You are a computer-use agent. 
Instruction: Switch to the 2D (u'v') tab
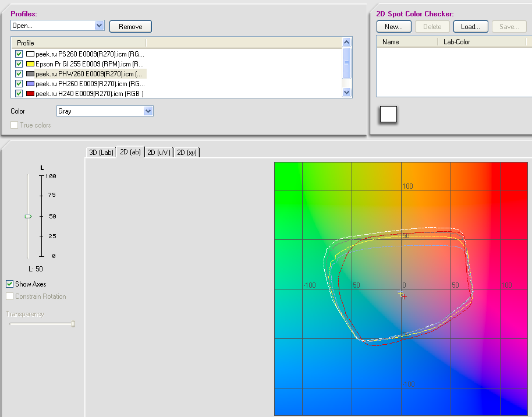tap(159, 153)
